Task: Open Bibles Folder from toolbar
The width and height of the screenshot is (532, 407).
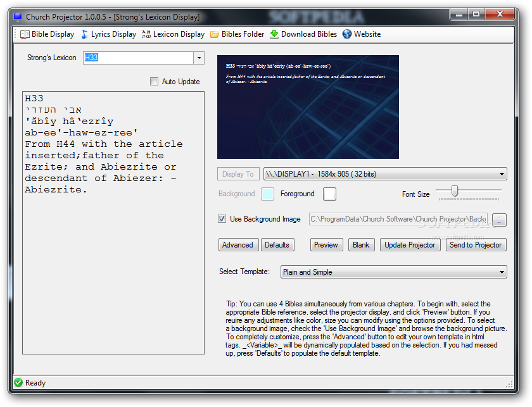Action: coord(237,34)
